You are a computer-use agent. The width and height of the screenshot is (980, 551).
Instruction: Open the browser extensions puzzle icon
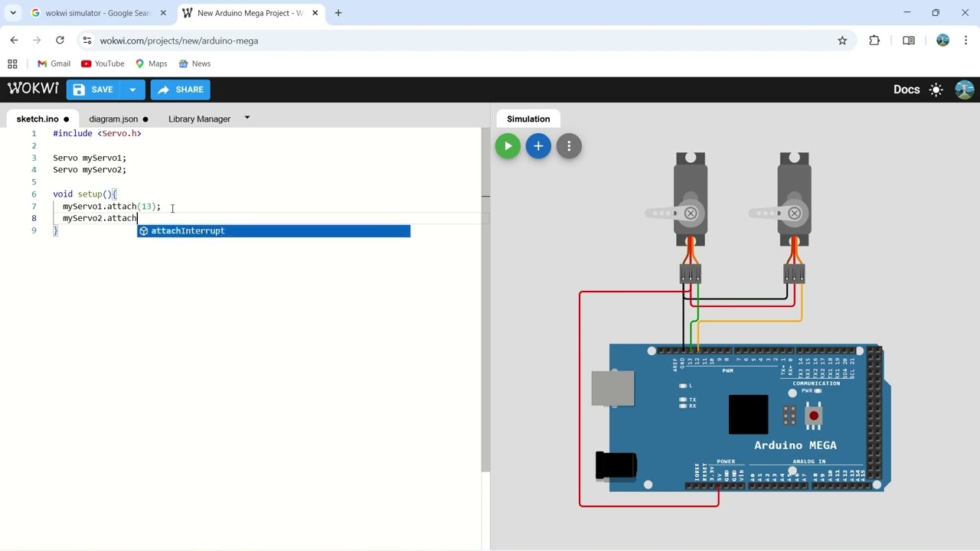pos(874,41)
